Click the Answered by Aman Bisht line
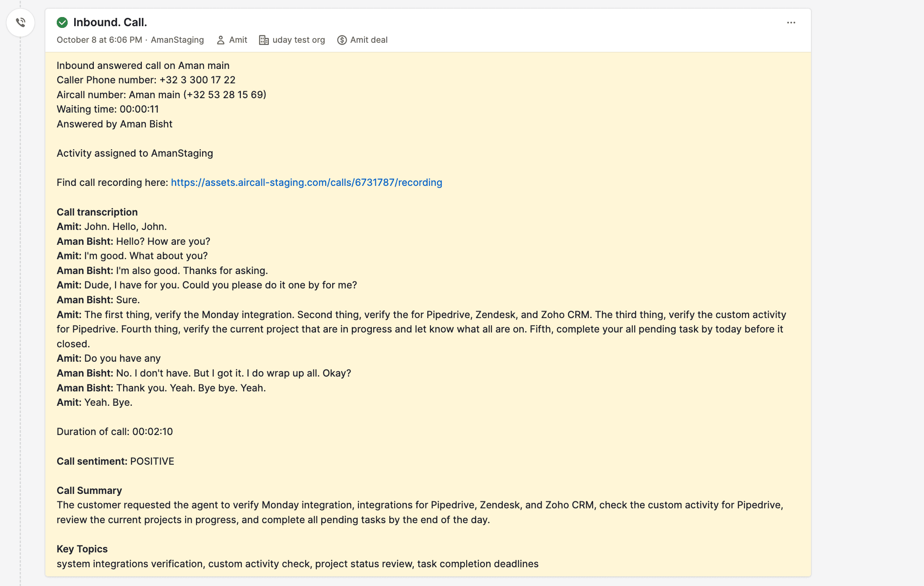 pyautogui.click(x=114, y=124)
